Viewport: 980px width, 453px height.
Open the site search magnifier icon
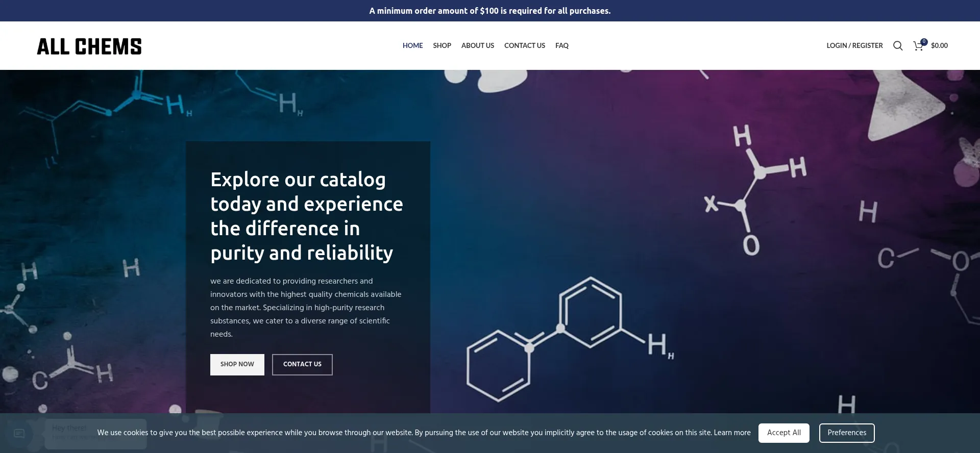[898, 46]
